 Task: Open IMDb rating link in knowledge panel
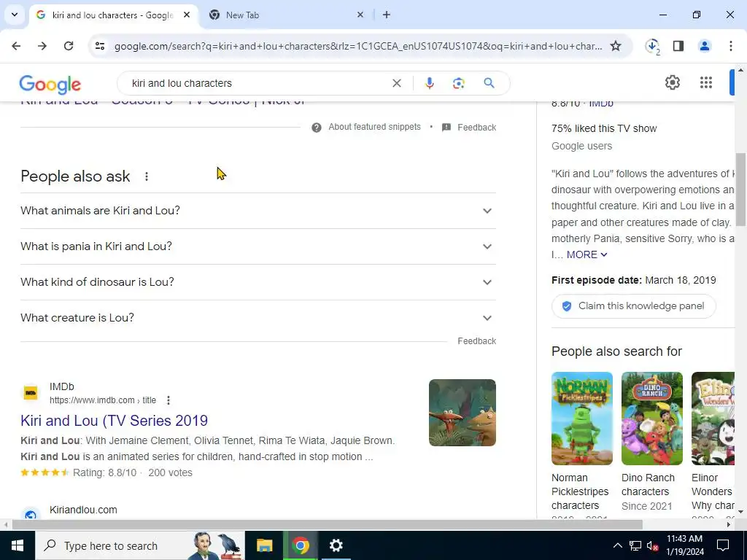[601, 103]
